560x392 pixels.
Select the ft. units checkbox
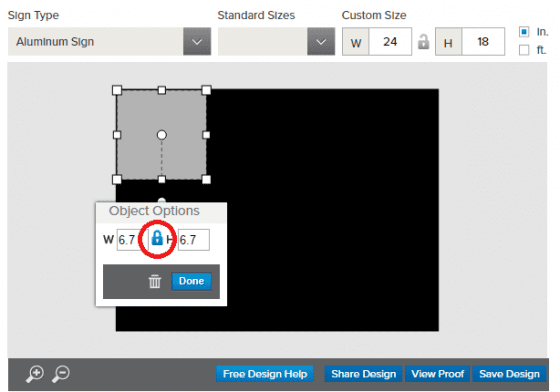coord(524,50)
